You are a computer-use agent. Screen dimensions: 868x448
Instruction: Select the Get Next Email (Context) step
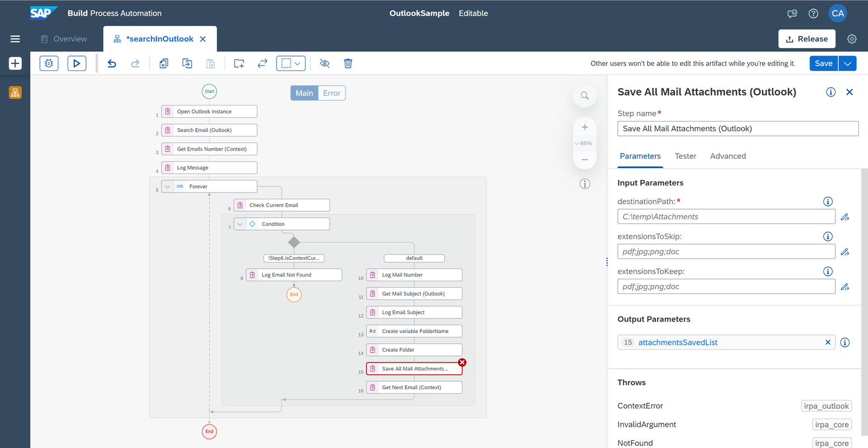[x=414, y=388]
